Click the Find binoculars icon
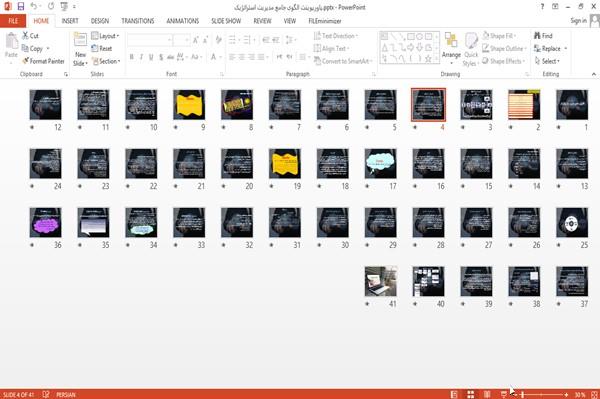Screen dimensions: 600x399 [x=538, y=36]
